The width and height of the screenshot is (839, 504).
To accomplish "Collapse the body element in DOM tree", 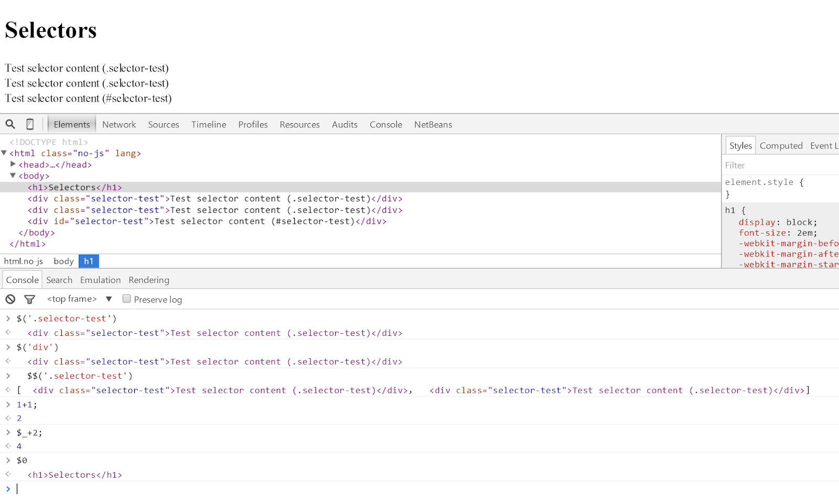I will coord(13,176).
